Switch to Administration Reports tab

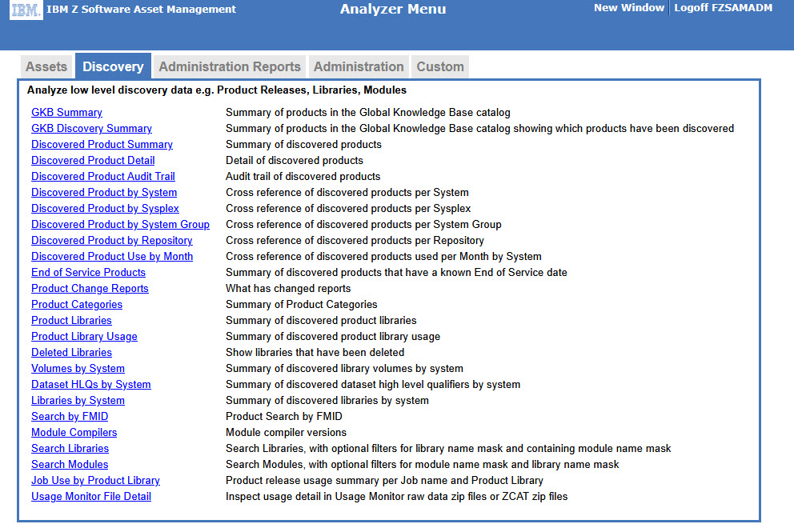pos(230,67)
